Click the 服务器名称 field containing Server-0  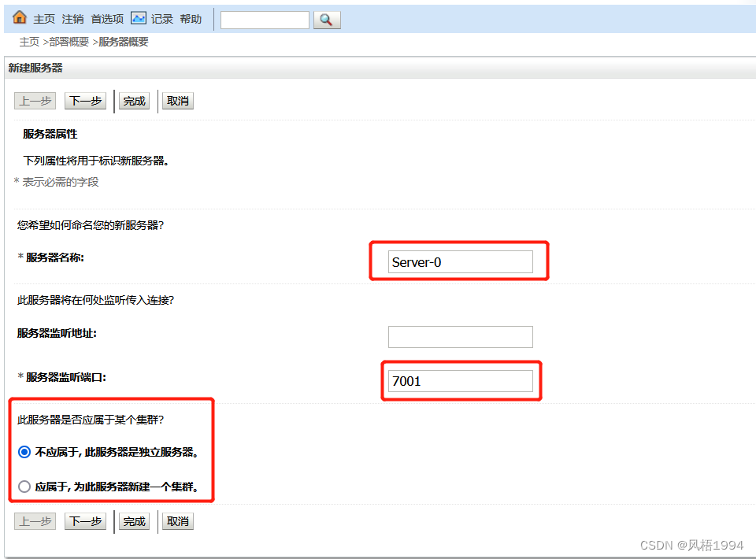pos(461,261)
